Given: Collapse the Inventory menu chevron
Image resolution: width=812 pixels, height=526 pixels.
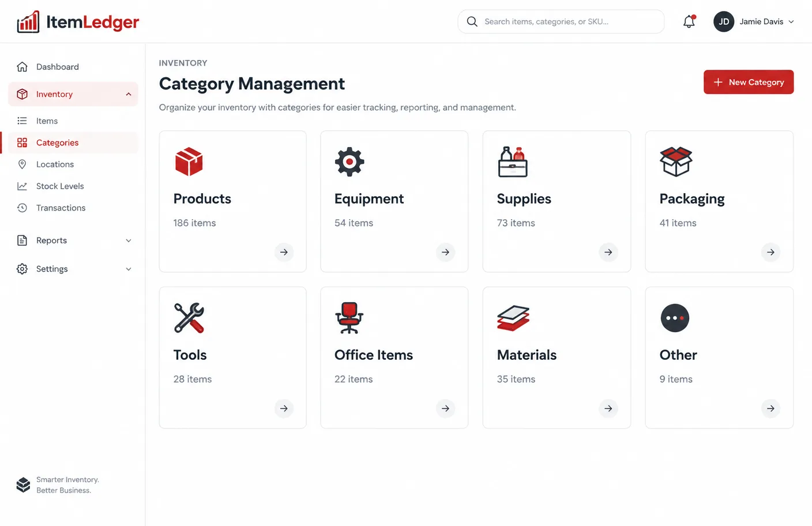Looking at the screenshot, I should click(x=129, y=94).
